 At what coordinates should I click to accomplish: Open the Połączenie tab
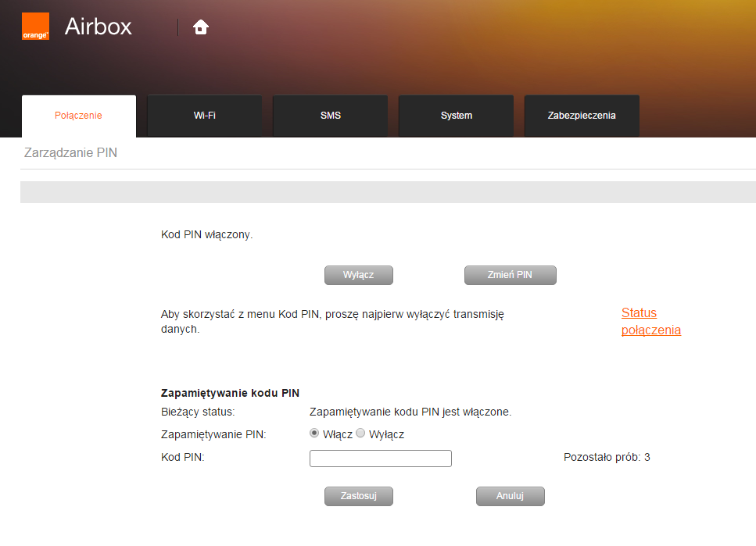tap(78, 116)
